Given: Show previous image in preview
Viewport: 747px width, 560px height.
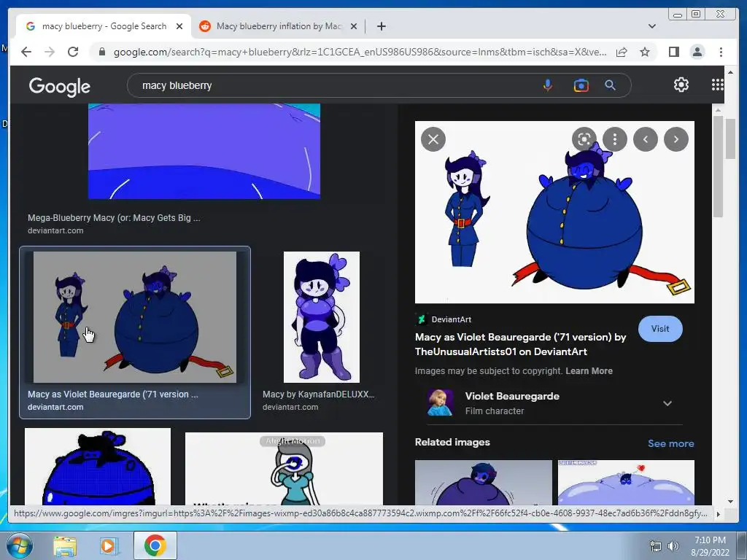Looking at the screenshot, I should tap(646, 139).
